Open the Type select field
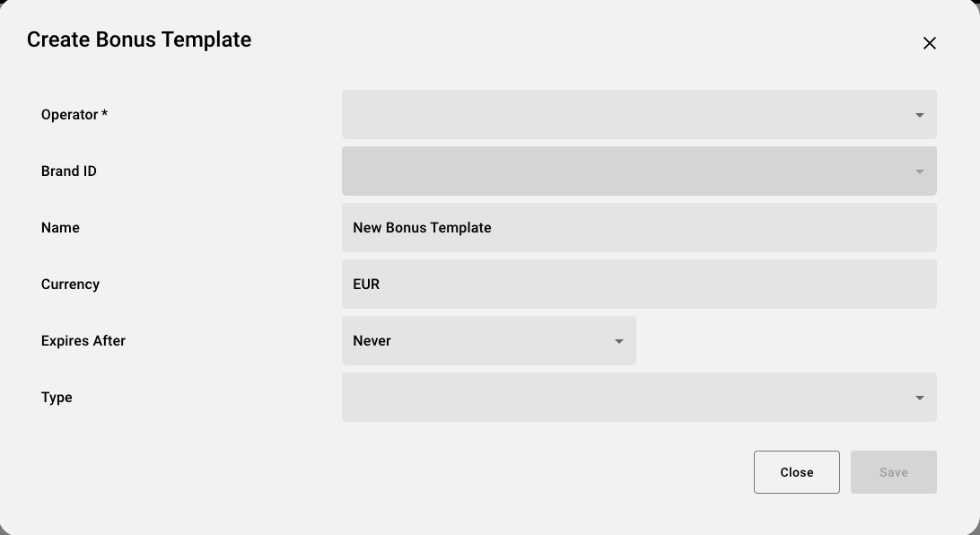Screen dimensions: 980x535 628,398
